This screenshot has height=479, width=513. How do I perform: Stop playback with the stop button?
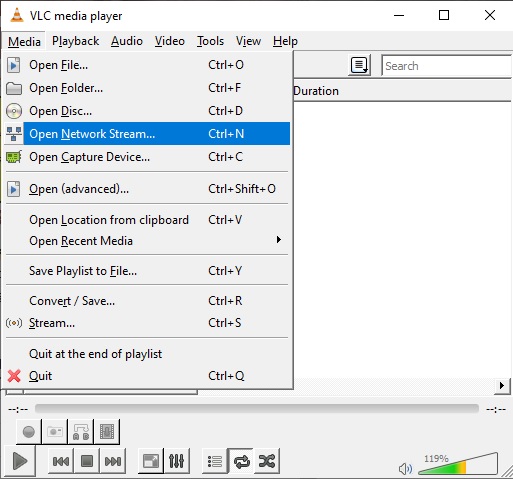click(x=87, y=461)
